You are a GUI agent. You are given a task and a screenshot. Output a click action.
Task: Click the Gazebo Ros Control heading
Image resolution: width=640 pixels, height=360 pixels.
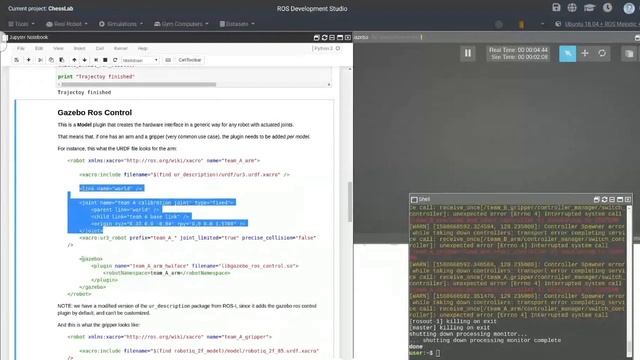coord(95,112)
